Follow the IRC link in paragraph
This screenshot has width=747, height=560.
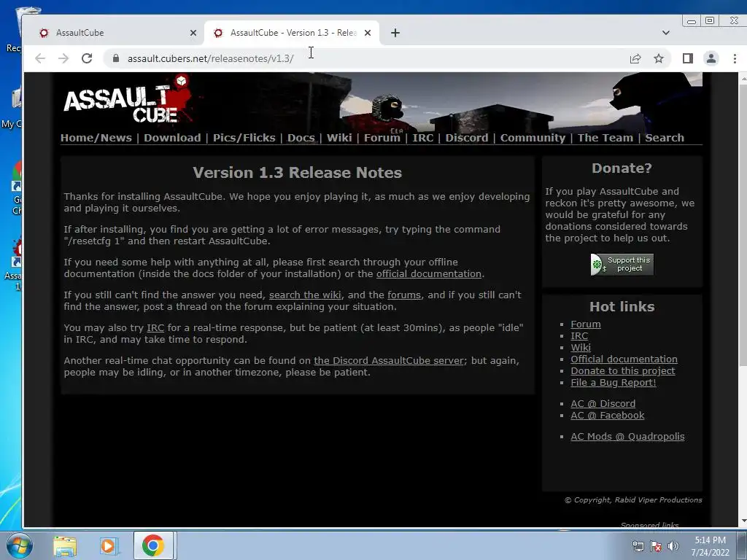pos(155,328)
